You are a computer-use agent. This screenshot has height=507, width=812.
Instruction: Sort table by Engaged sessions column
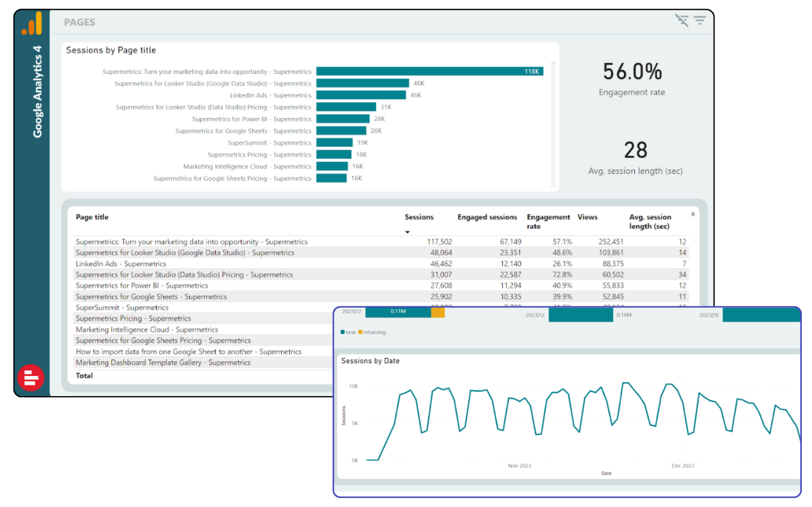487,217
